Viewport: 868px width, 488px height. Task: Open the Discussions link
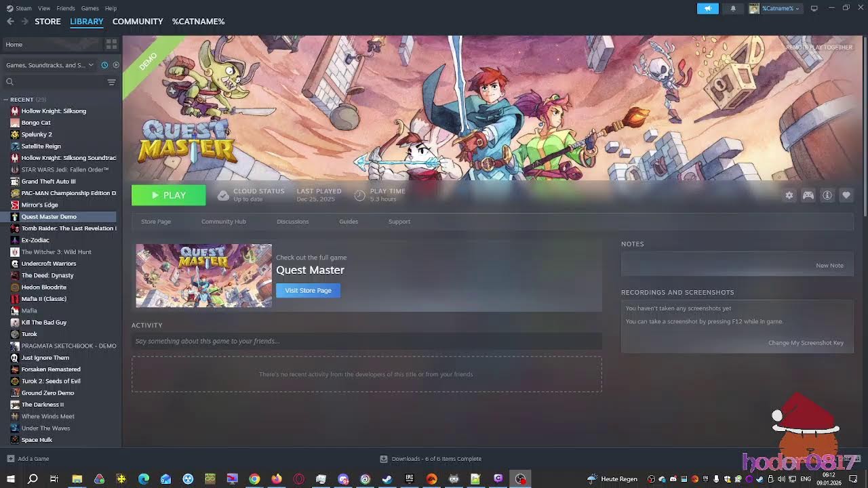[292, 222]
